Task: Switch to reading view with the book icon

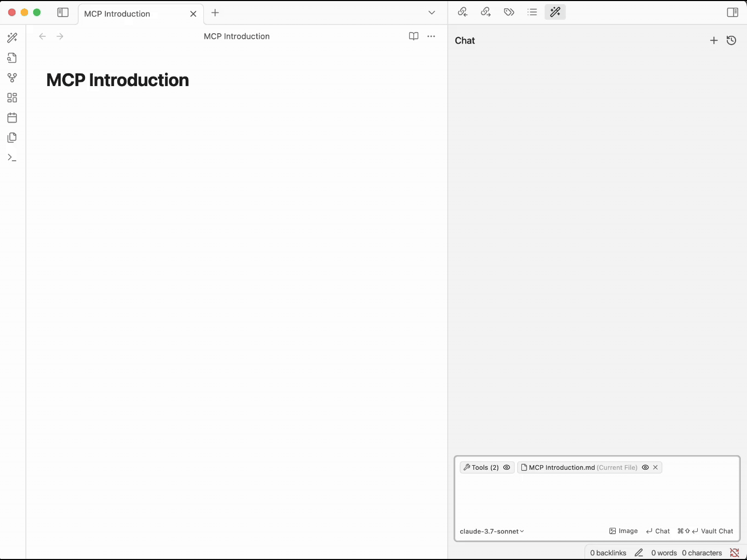Action: pos(413,36)
